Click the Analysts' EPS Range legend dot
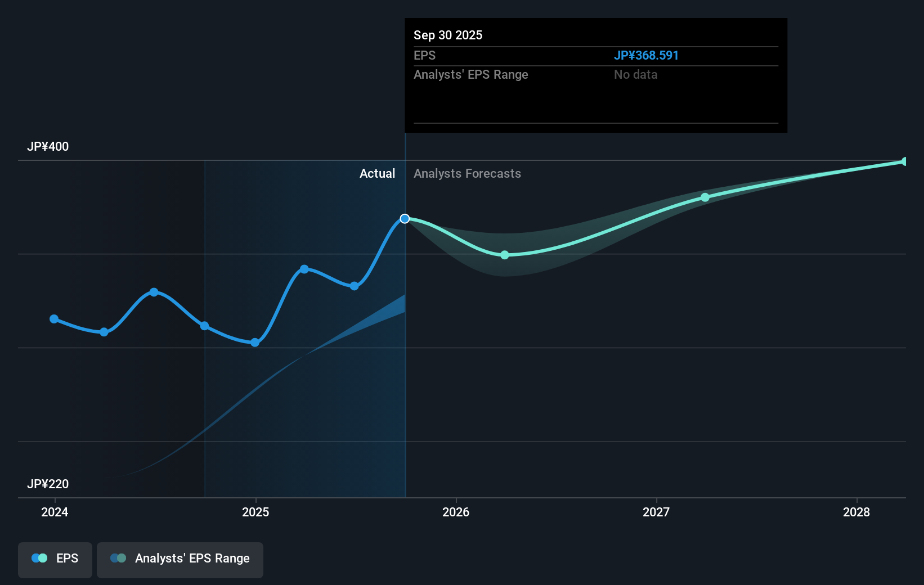This screenshot has width=924, height=585. pos(118,558)
